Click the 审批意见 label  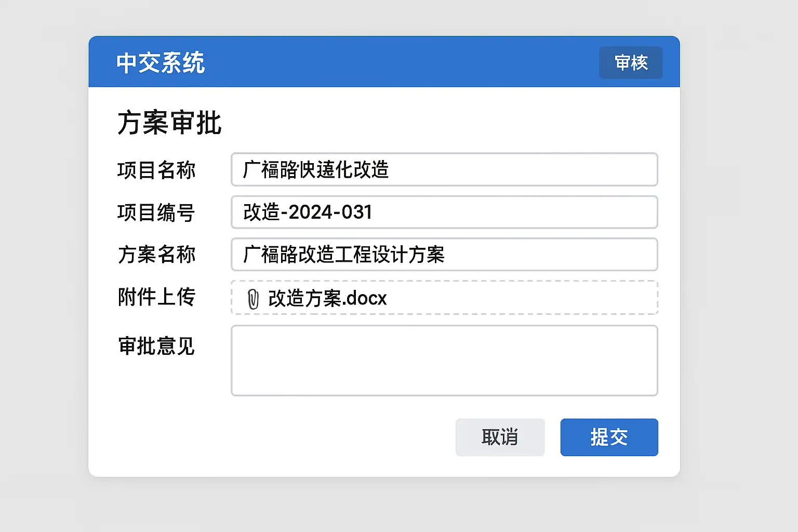click(156, 346)
